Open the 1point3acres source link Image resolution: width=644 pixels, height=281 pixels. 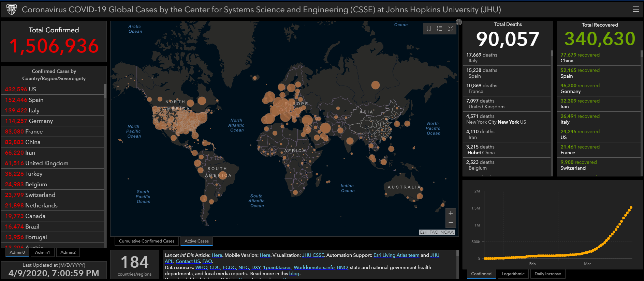pyautogui.click(x=277, y=267)
